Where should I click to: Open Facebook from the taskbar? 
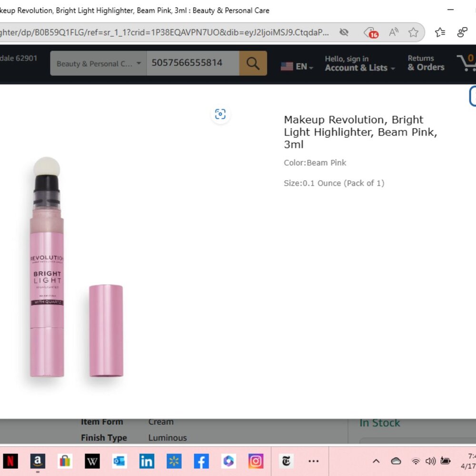coord(201,461)
